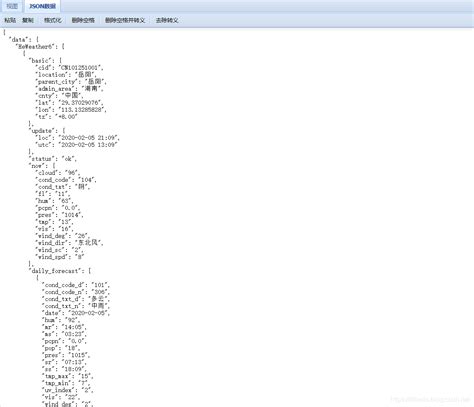The image size is (474, 407).
Task: Click the "cond_code": "104" line
Action: click(66, 180)
